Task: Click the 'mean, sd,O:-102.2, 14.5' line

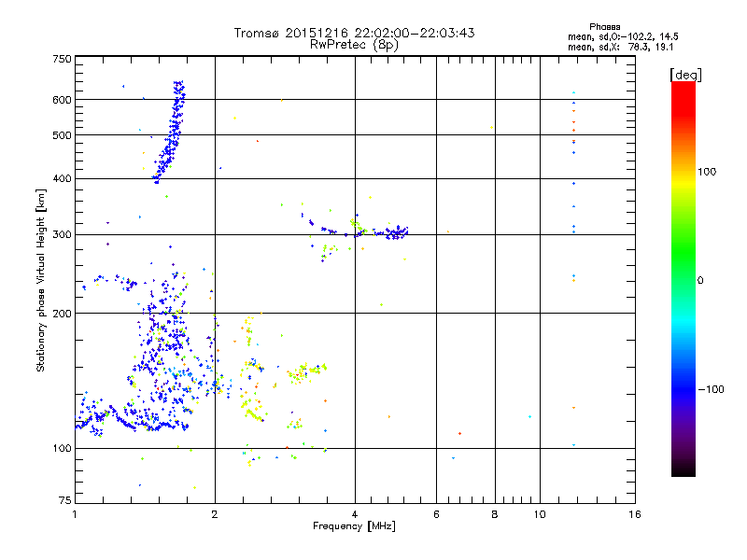Action: click(623, 36)
